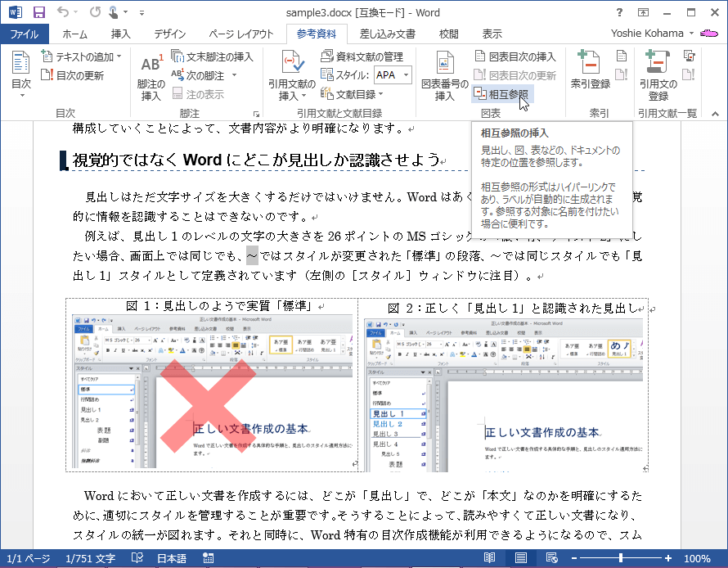728x568 pixels.
Task: Switch to Print Layout view
Action: click(x=520, y=558)
